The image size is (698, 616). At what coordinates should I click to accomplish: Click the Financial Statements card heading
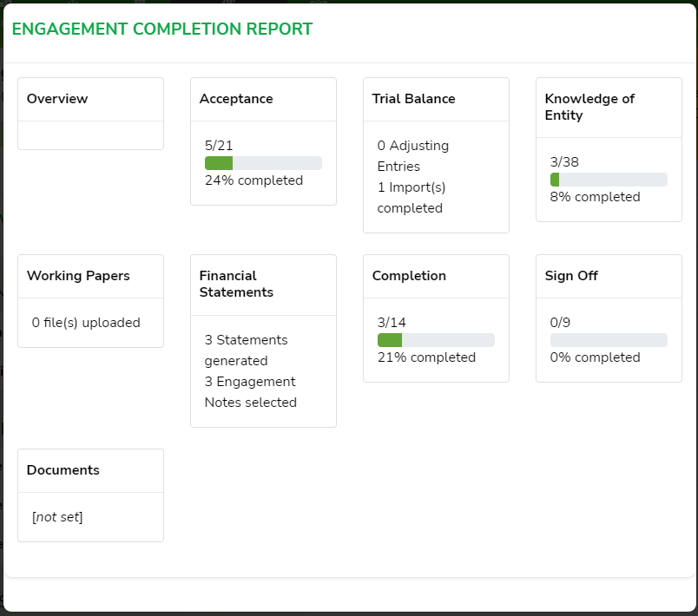[236, 284]
